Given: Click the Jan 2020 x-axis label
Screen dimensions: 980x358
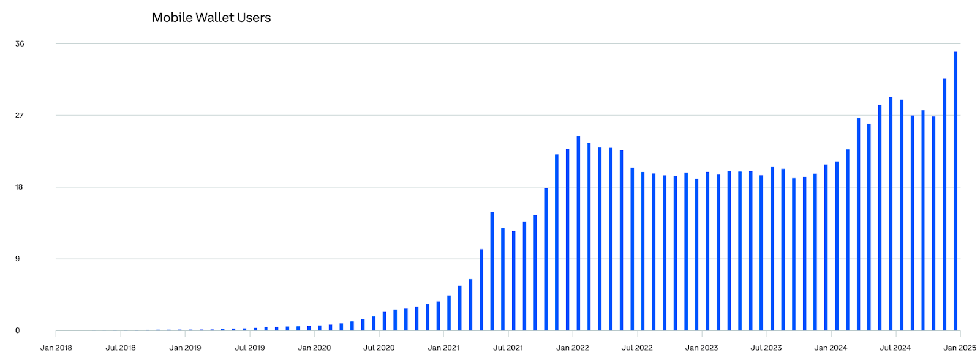Looking at the screenshot, I should (x=314, y=348).
